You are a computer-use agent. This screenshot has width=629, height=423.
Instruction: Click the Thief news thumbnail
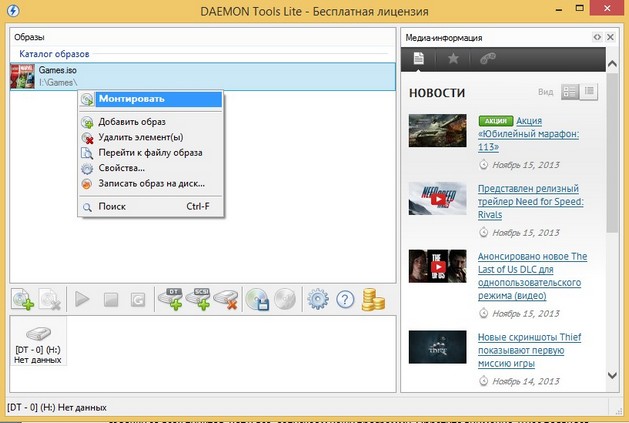pyautogui.click(x=438, y=347)
